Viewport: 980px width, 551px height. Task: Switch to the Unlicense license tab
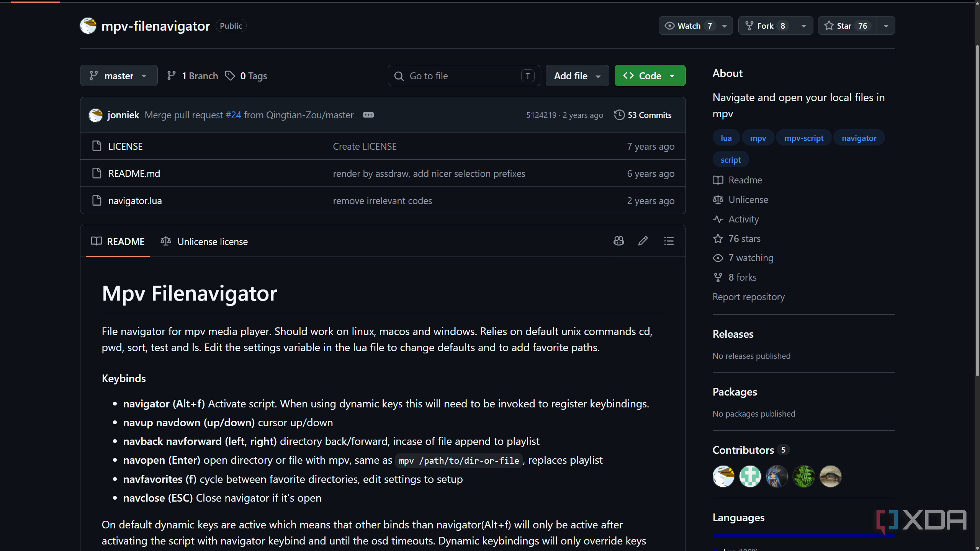pos(204,241)
